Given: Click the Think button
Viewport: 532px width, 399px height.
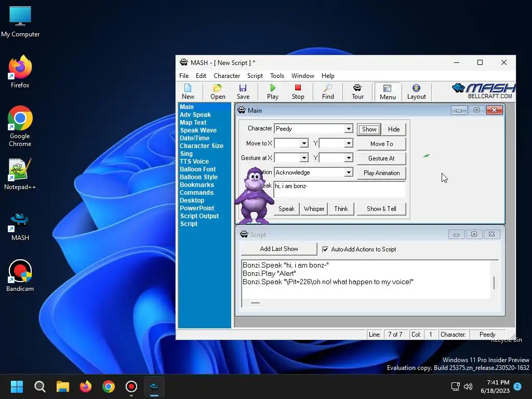Looking at the screenshot, I should pos(341,209).
